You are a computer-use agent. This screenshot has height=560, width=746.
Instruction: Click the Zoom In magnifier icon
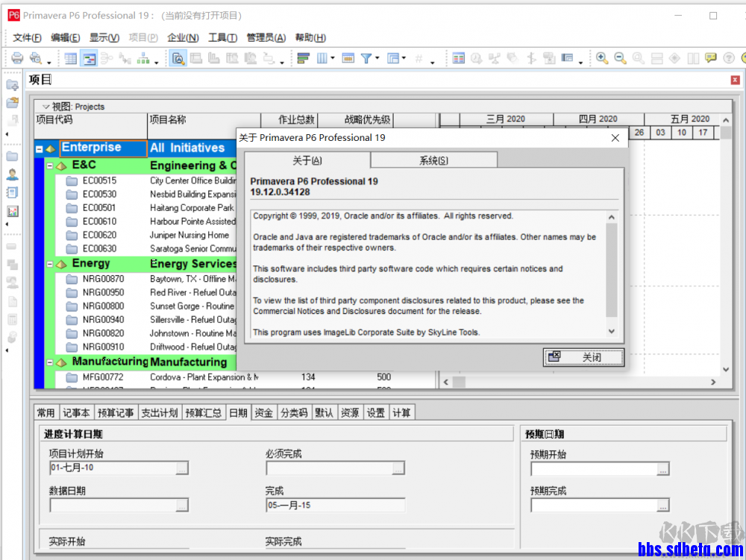tap(602, 58)
